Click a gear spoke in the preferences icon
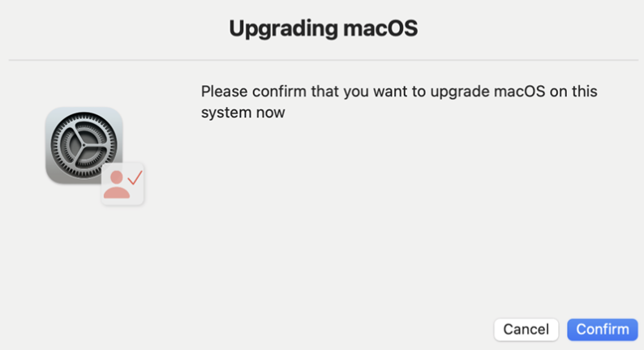 pyautogui.click(x=73, y=134)
